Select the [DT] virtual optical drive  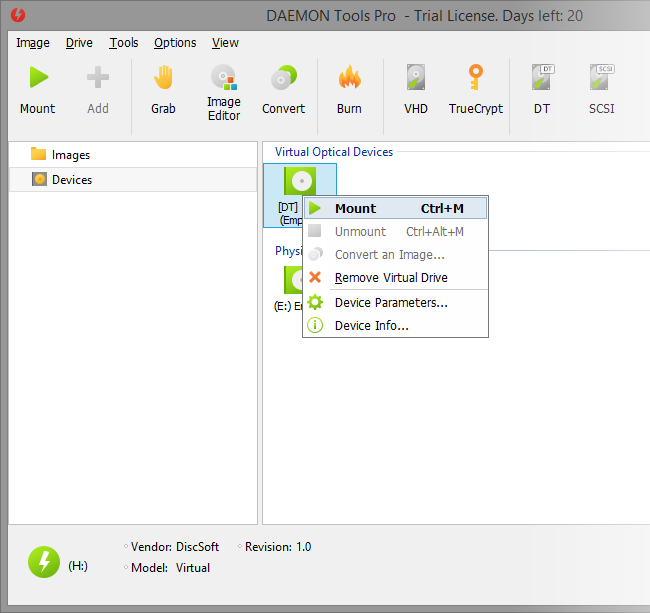300,195
